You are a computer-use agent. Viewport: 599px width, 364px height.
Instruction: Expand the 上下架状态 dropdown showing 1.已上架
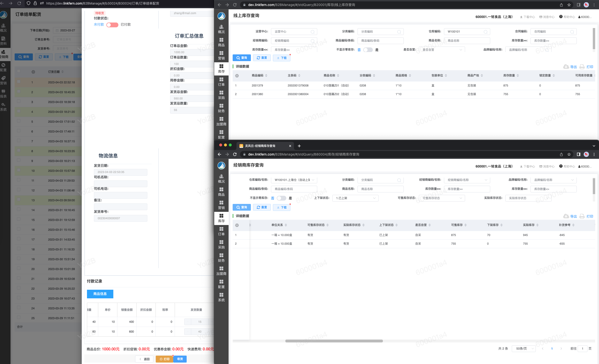click(x=355, y=198)
